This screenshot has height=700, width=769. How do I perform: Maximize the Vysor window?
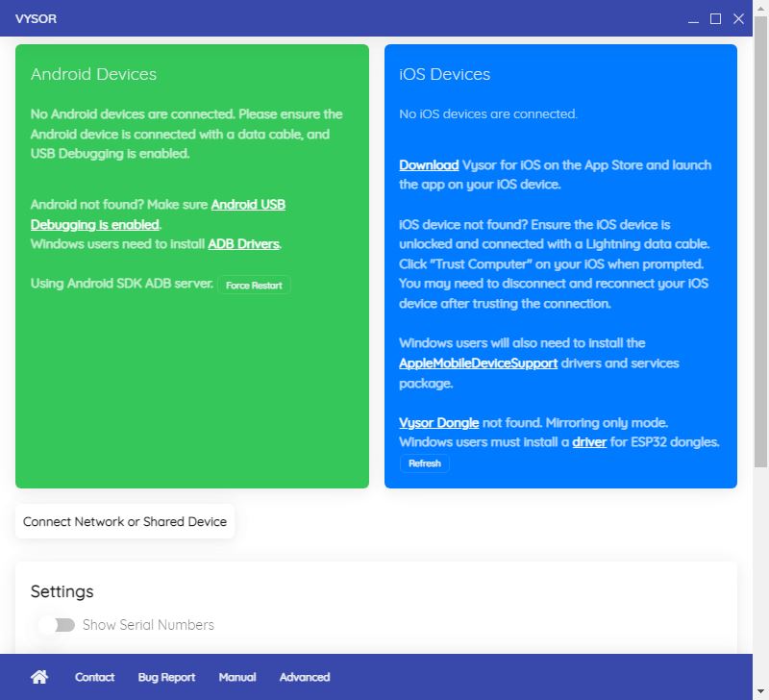click(x=715, y=19)
